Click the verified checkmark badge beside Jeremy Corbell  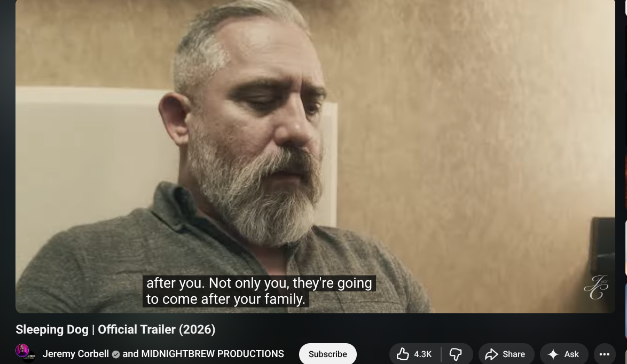tap(116, 354)
